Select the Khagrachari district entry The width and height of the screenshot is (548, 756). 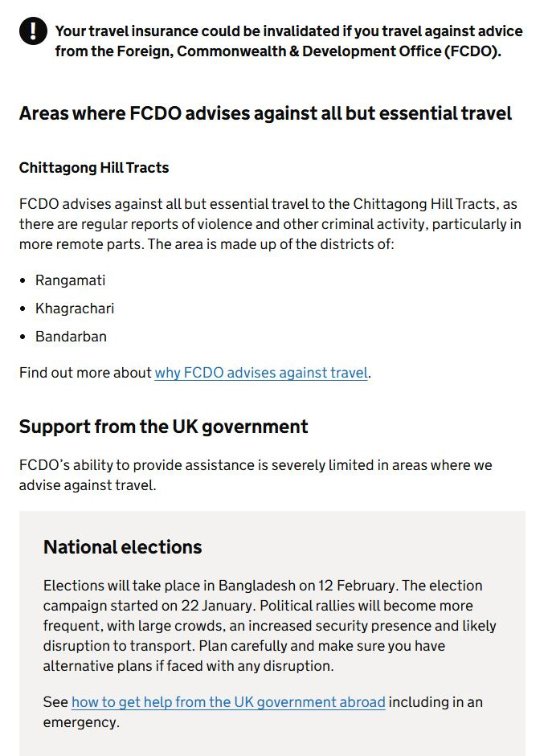coord(75,309)
